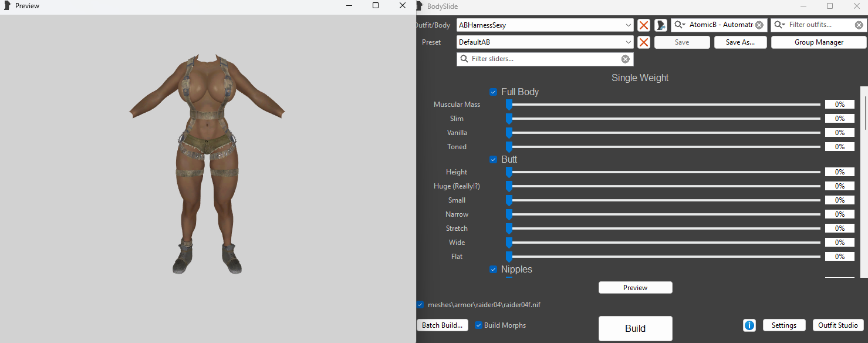Clear the Filter outfits field
Image resolution: width=868 pixels, height=343 pixels.
(859, 25)
